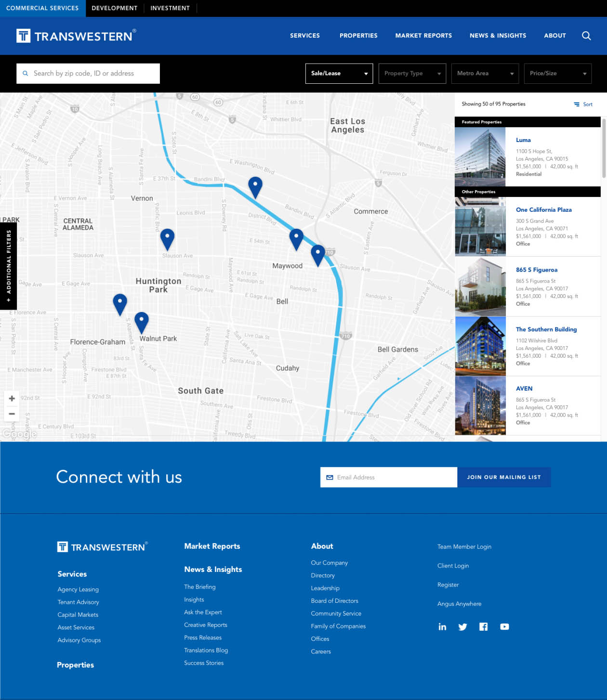Viewport: 607px width, 700px height.
Task: Open the Careers footer link
Action: click(x=321, y=652)
